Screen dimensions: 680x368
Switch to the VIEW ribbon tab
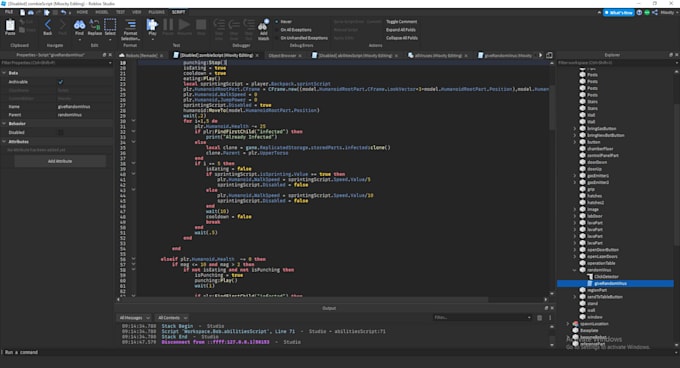[x=137, y=12]
